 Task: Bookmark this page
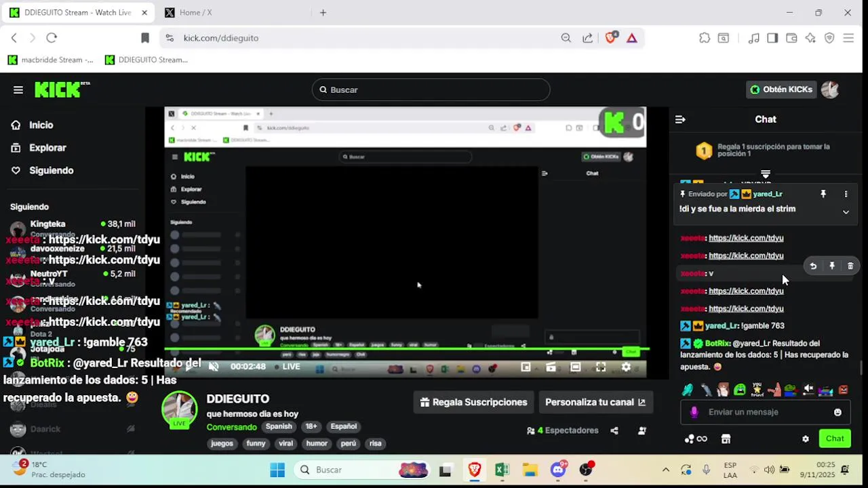click(x=145, y=38)
